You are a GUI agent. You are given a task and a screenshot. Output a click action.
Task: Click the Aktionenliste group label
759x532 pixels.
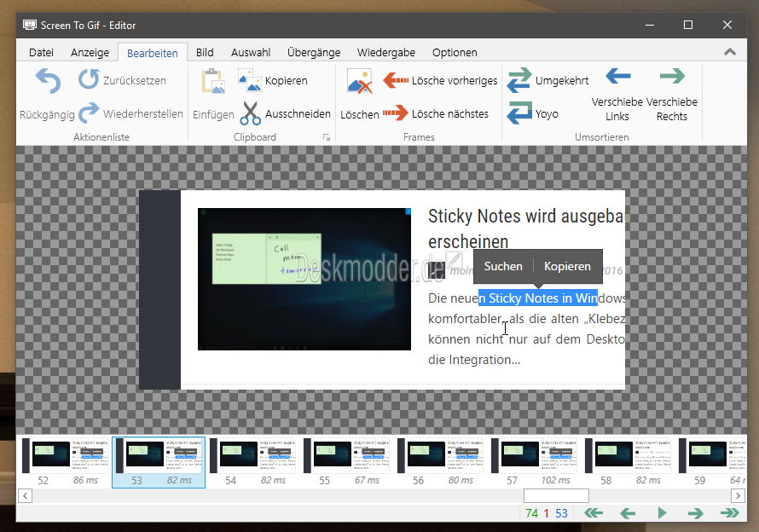pyautogui.click(x=101, y=137)
